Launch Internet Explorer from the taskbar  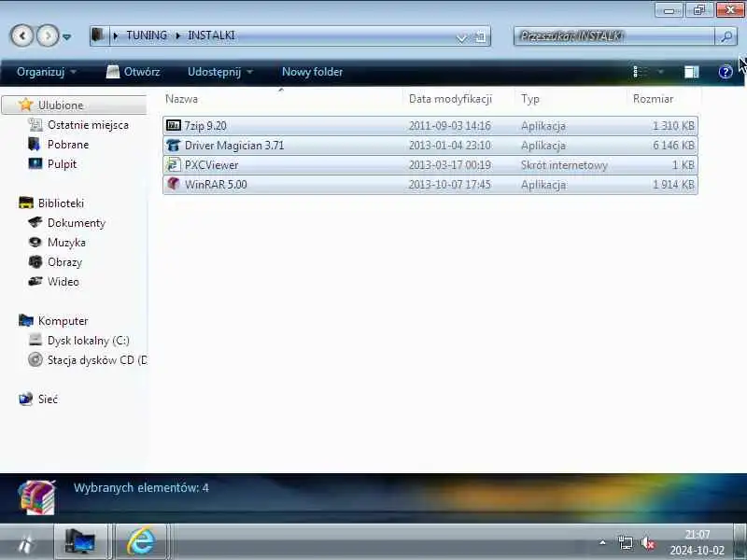pos(142,541)
